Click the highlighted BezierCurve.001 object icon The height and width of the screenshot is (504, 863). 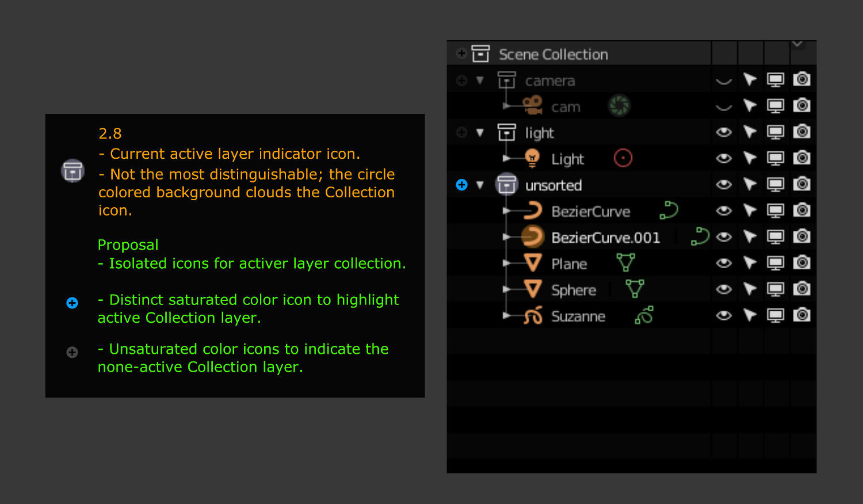click(x=533, y=236)
